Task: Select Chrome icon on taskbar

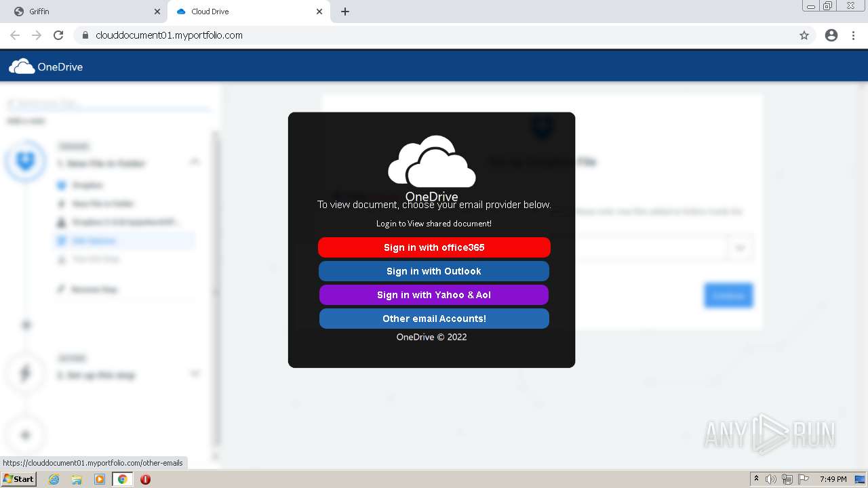Action: coord(123,479)
